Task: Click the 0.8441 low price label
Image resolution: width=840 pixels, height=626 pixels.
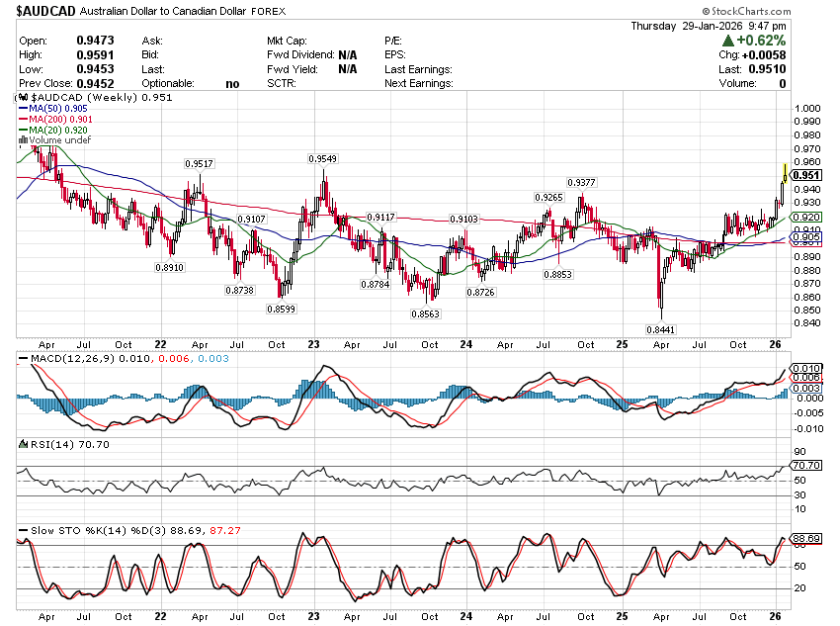Action: pyautogui.click(x=661, y=328)
